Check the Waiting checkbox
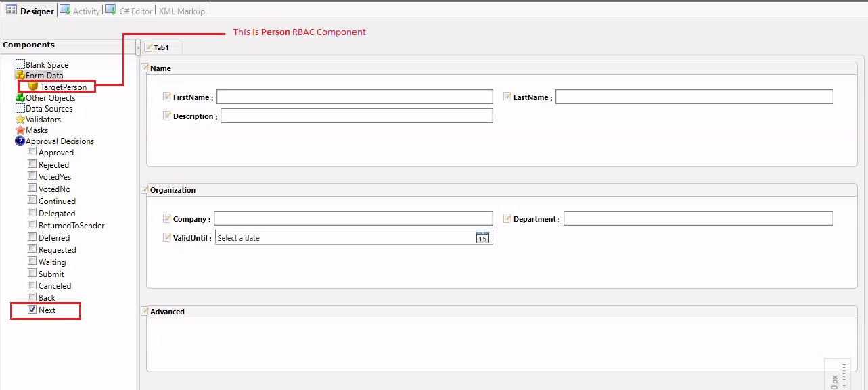Viewport: 868px width, 390px height. (x=32, y=262)
